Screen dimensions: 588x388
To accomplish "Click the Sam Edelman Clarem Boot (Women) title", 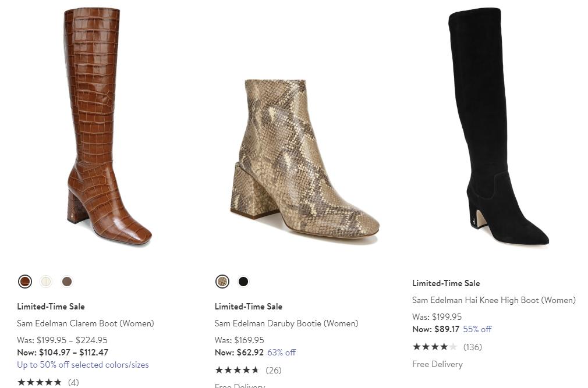I will (x=85, y=323).
